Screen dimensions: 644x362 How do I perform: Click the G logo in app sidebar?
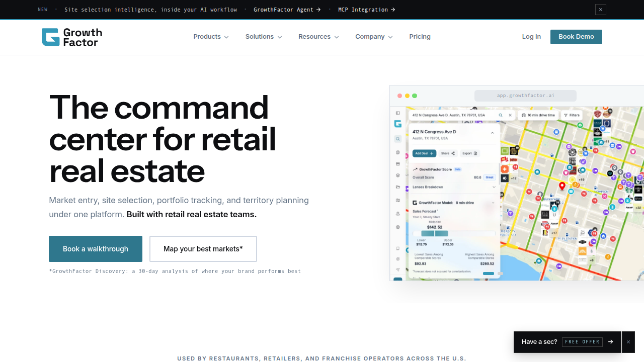tap(398, 124)
